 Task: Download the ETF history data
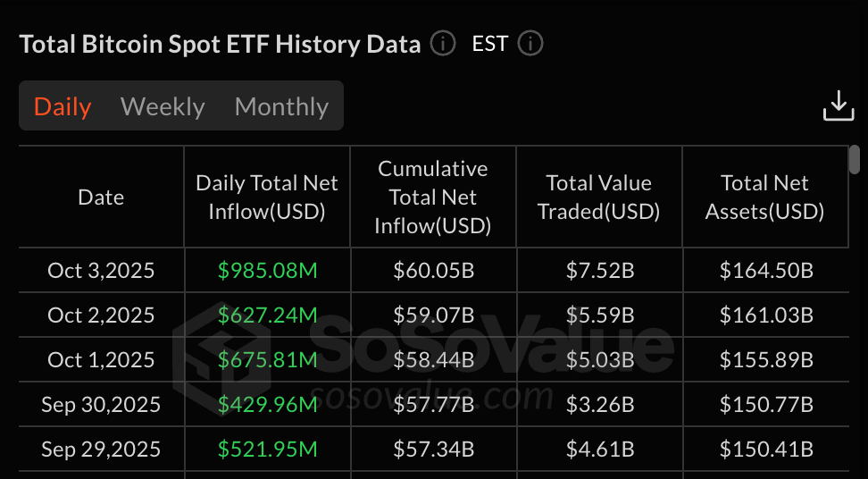click(x=838, y=106)
